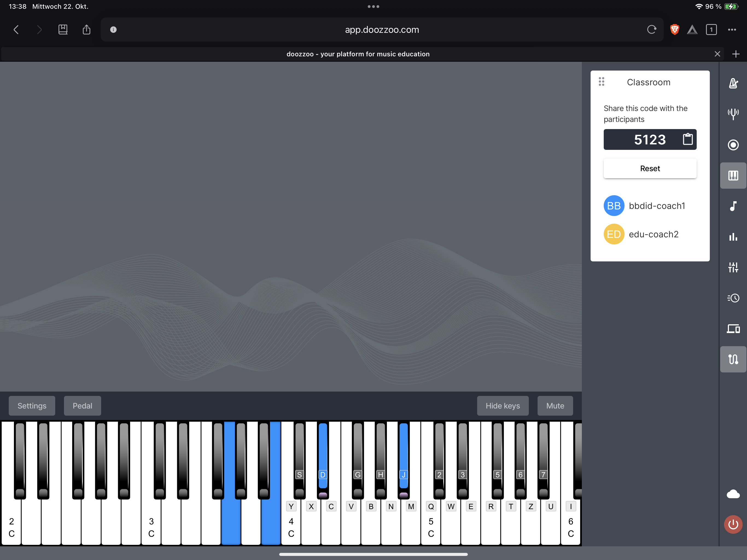
Task: Open the mixer sliders icon
Action: click(733, 267)
